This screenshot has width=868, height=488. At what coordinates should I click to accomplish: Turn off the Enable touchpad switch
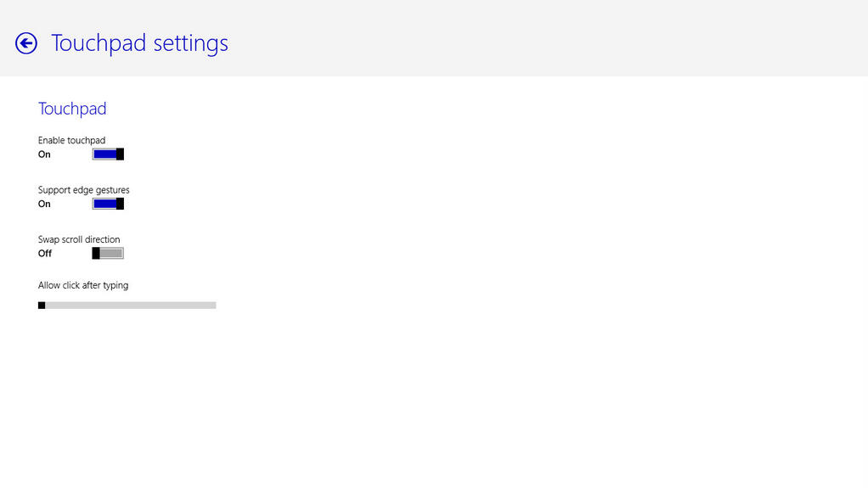point(108,154)
